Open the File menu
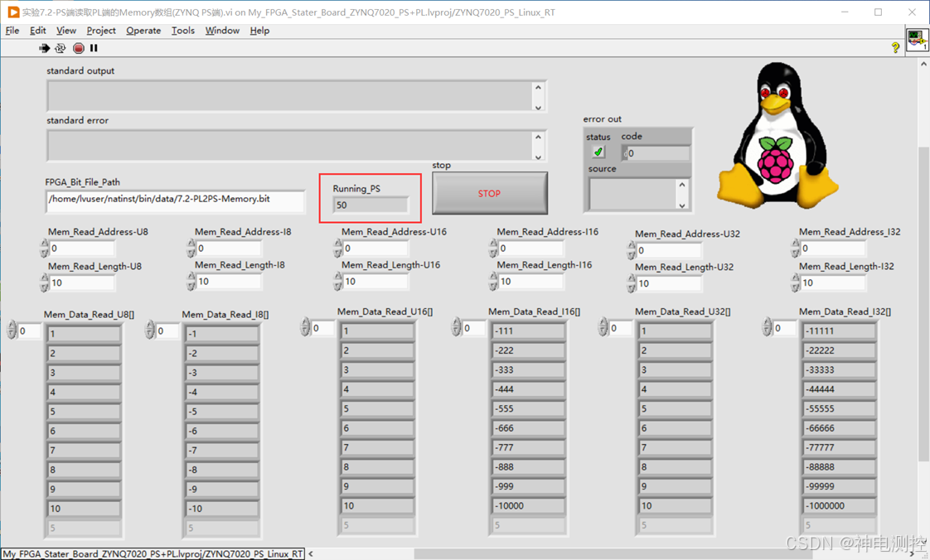The image size is (930, 560). coord(12,30)
